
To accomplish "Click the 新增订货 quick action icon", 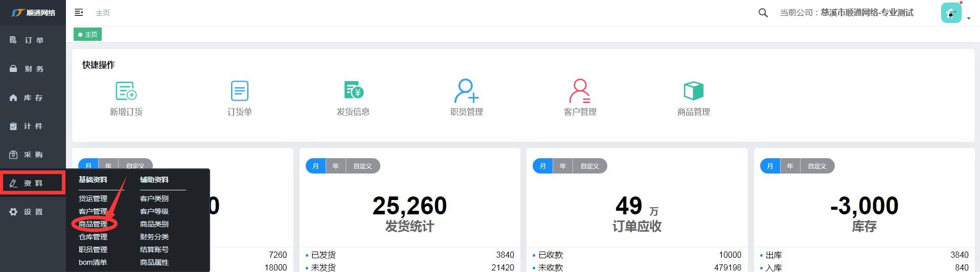I will 126,91.
